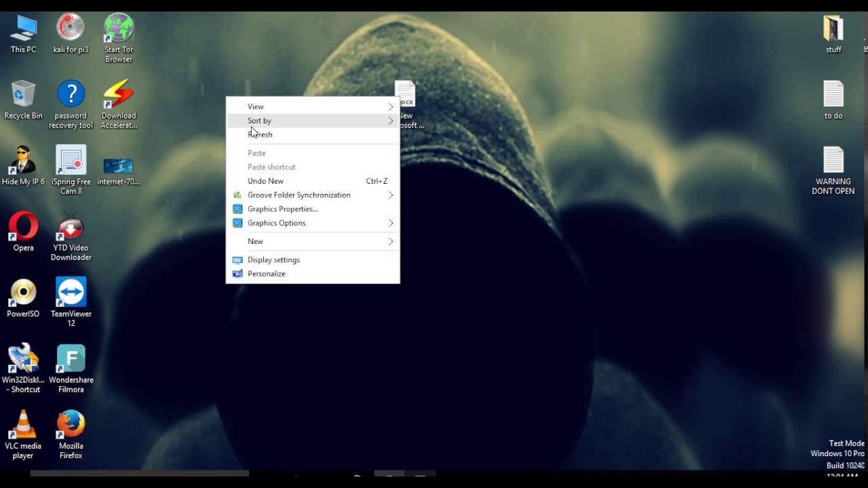Select Wondershare Filmora icon

[71, 369]
